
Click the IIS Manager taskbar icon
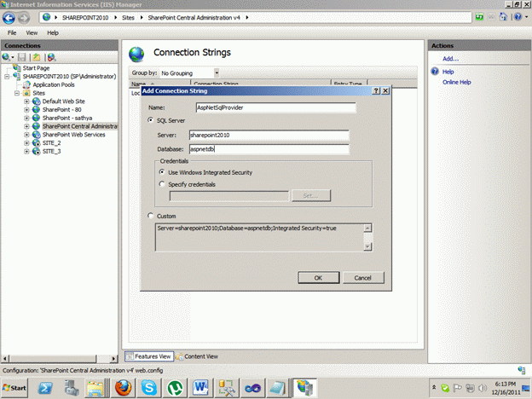click(x=304, y=388)
